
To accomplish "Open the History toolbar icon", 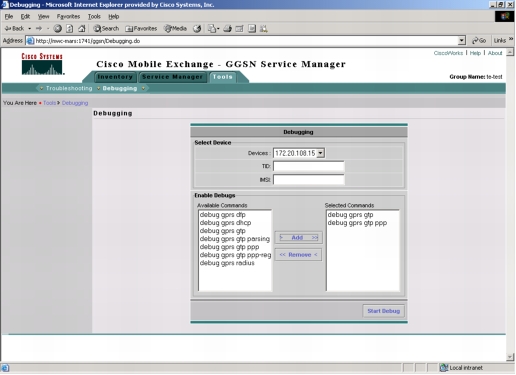I will point(197,29).
